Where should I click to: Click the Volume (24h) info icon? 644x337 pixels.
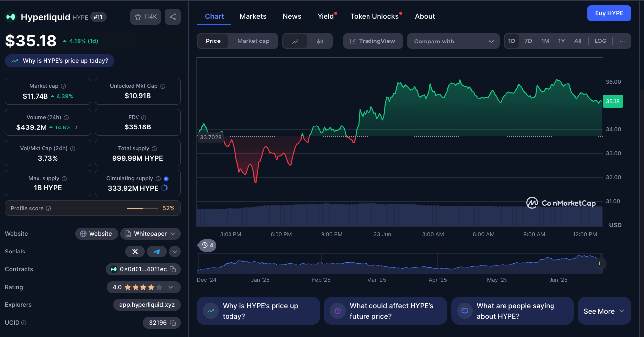(66, 118)
